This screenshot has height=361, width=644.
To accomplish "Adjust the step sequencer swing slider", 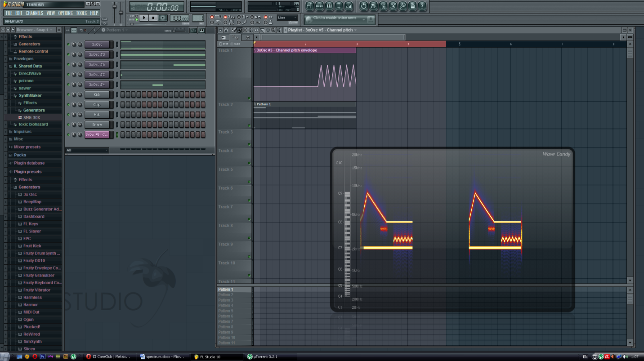I will click(179, 31).
